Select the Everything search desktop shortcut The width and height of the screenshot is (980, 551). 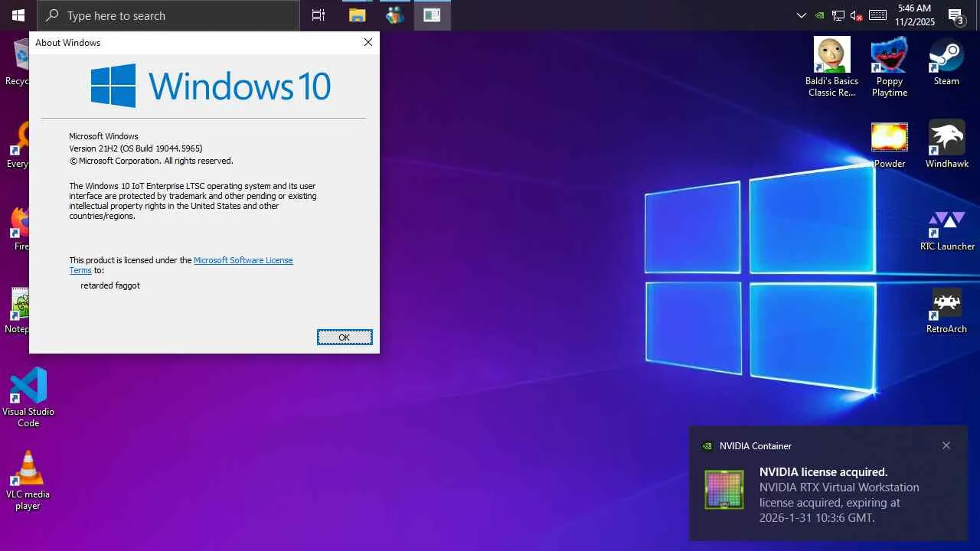pos(18,145)
